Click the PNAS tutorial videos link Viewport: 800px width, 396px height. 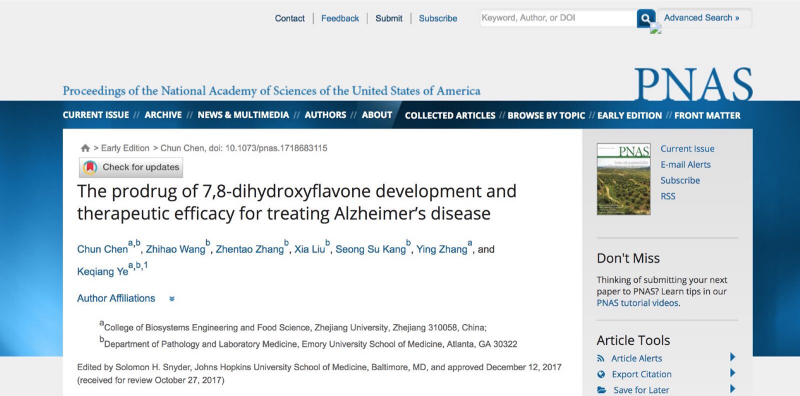coord(638,303)
